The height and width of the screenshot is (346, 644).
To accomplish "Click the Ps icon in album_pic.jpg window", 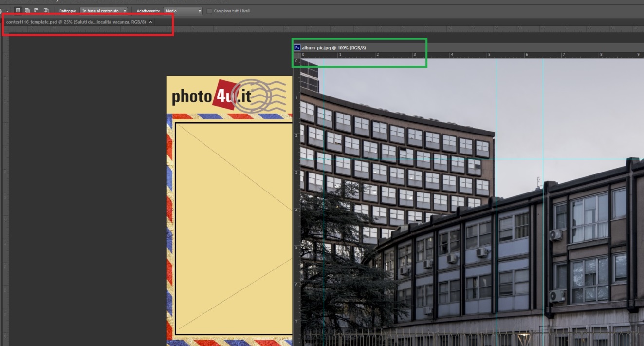I will (297, 47).
